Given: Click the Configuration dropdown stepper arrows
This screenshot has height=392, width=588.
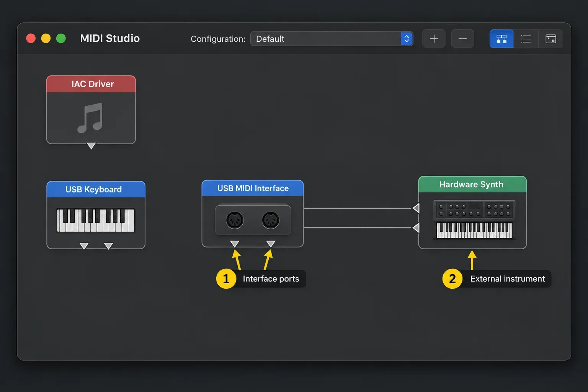Looking at the screenshot, I should [407, 39].
